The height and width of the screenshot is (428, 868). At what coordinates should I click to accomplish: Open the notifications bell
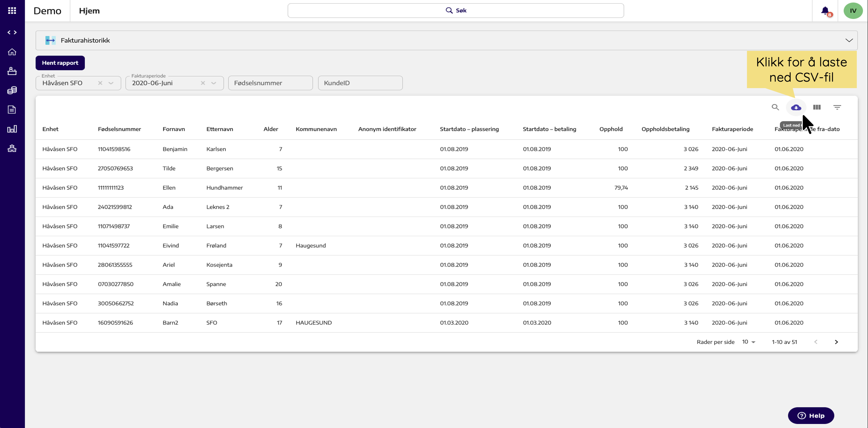point(825,11)
